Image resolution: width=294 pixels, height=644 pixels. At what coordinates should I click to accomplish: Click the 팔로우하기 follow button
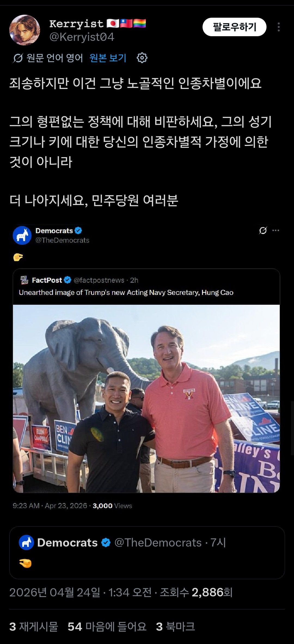pyautogui.click(x=234, y=27)
